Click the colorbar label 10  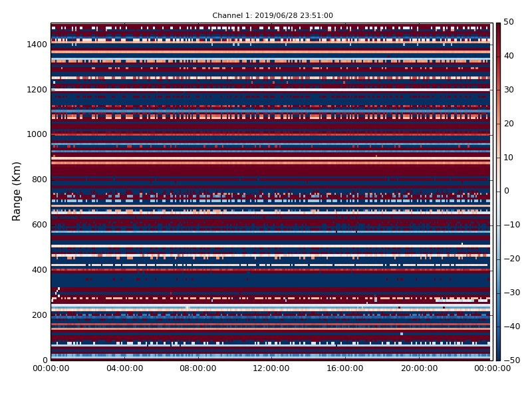point(509,157)
